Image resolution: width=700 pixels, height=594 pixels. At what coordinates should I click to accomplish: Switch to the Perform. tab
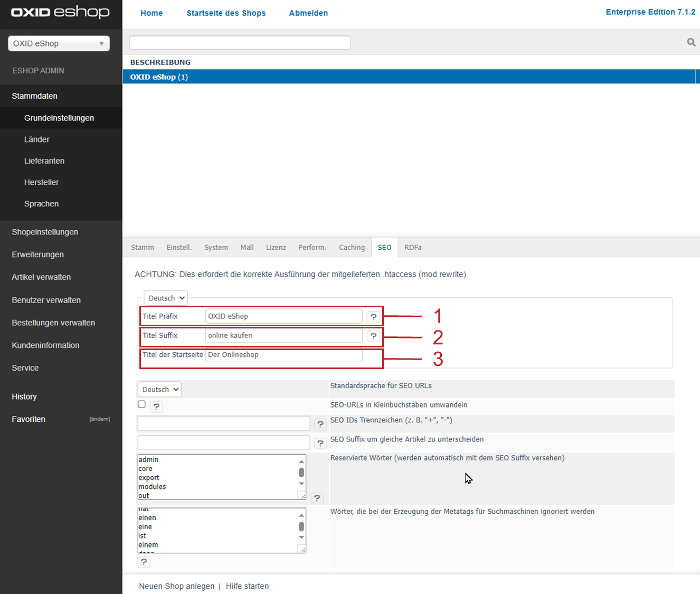(313, 247)
